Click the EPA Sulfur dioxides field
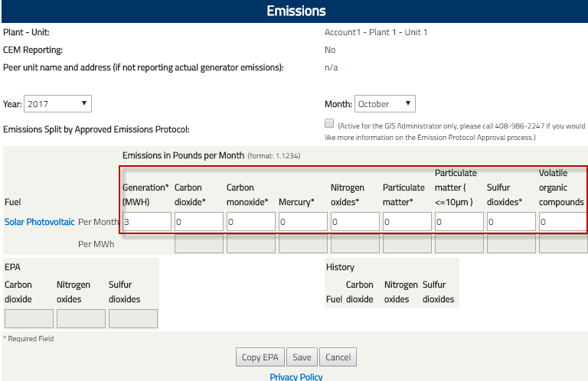Image resolution: width=588 pixels, height=381 pixels. (133, 319)
